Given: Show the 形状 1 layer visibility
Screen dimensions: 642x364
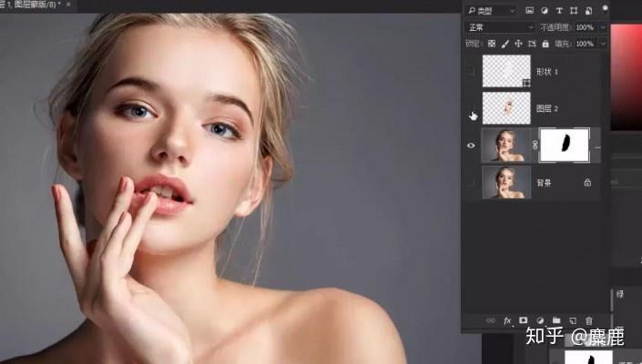Looking at the screenshot, I should pyautogui.click(x=471, y=72).
